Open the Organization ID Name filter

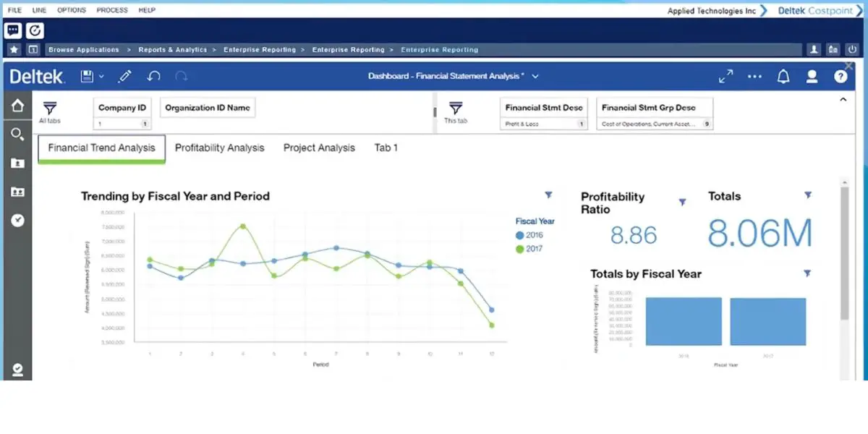click(x=208, y=108)
